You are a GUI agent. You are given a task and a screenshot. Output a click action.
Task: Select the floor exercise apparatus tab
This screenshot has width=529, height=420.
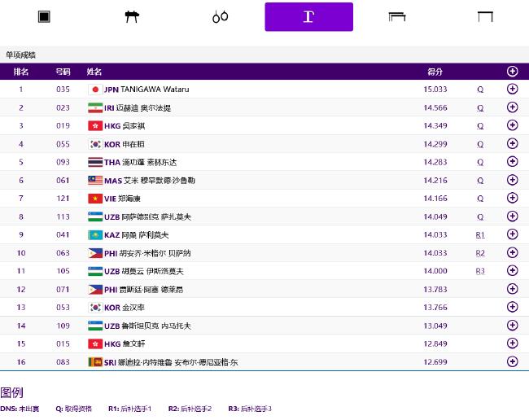(44, 16)
